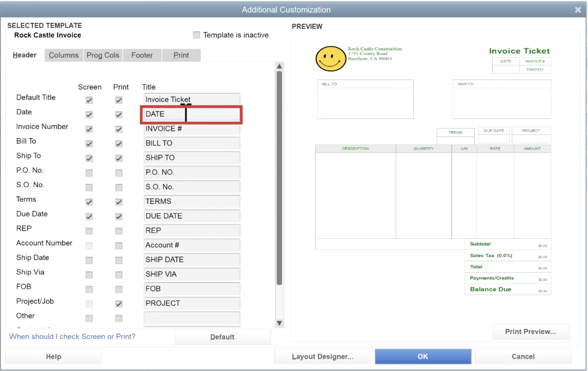Uncheck Terms Print checkbox
Screen dimensions: 588x371
[119, 202]
